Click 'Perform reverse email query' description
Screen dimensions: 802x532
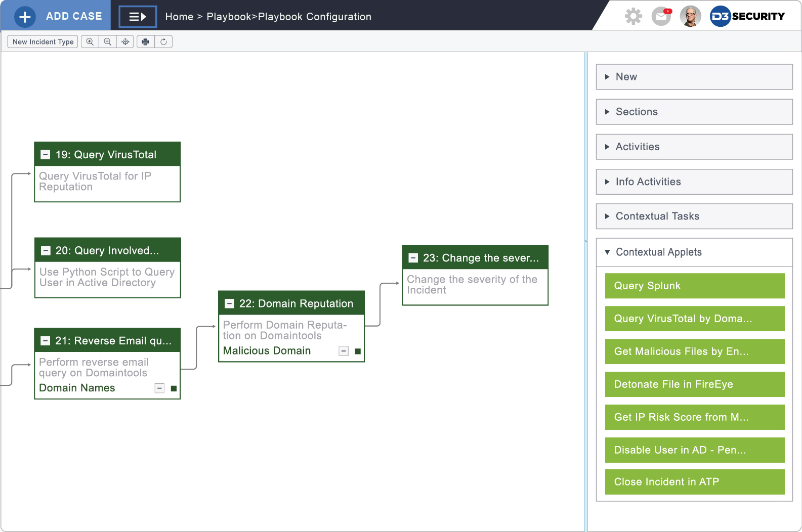(94, 368)
